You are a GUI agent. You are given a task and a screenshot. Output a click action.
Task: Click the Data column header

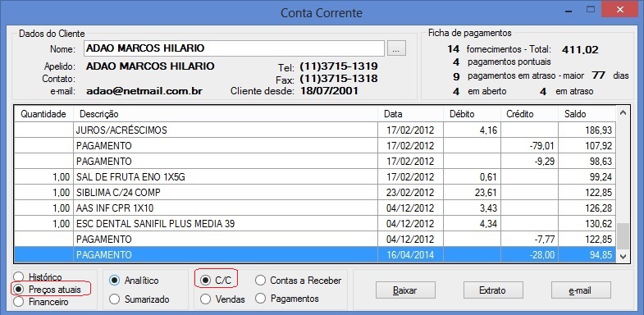411,114
